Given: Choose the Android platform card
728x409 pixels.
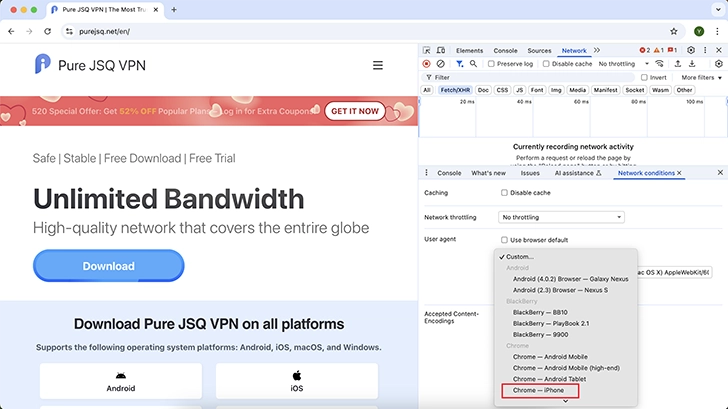Looking at the screenshot, I should (121, 381).
